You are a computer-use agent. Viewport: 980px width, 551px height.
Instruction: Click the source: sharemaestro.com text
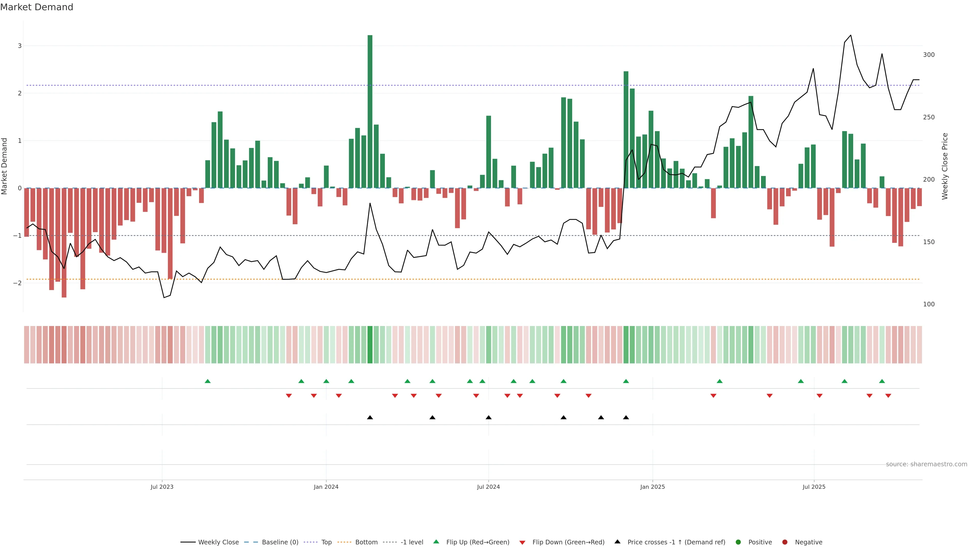926,464
